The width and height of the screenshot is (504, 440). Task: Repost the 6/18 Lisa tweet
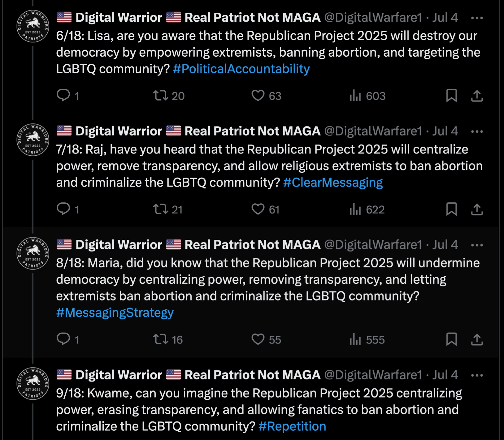pos(161,95)
